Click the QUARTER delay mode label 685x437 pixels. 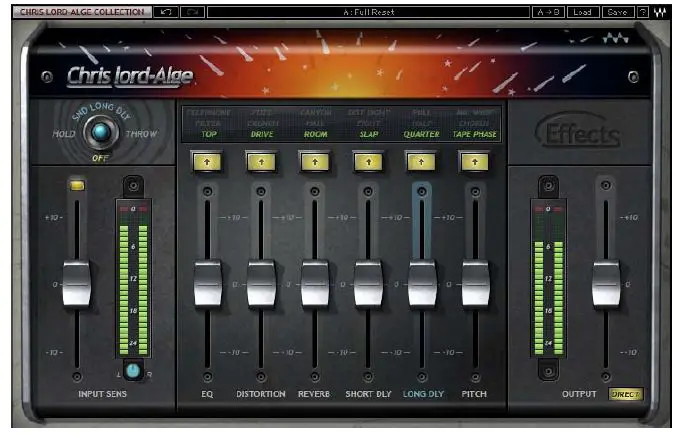click(x=422, y=134)
